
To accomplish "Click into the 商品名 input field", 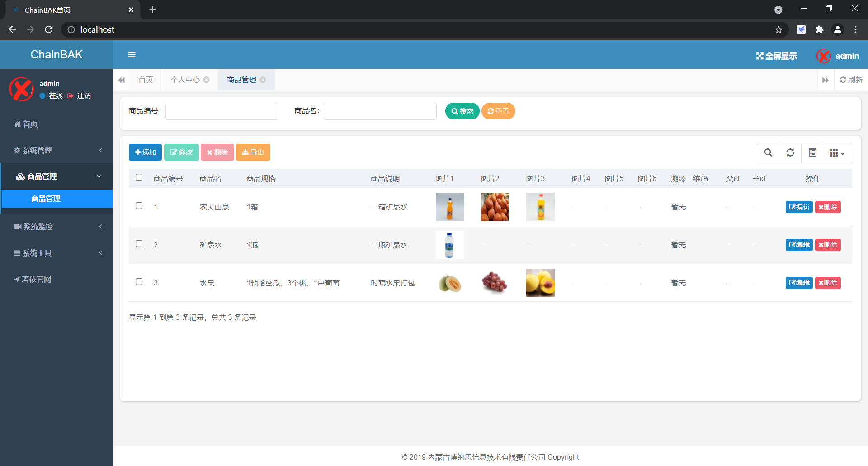I will pos(380,111).
